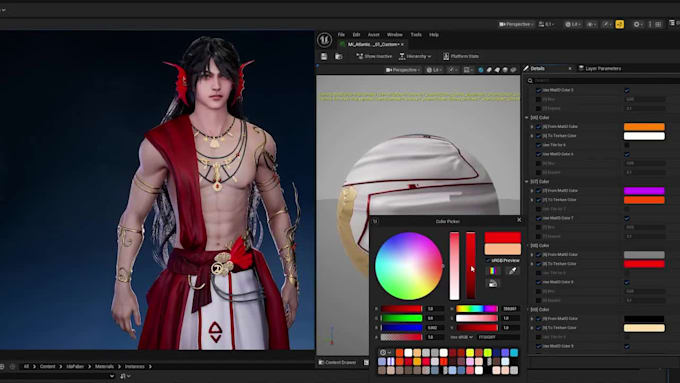Click the Details search field
The width and height of the screenshot is (680, 383).
pyautogui.click(x=603, y=80)
